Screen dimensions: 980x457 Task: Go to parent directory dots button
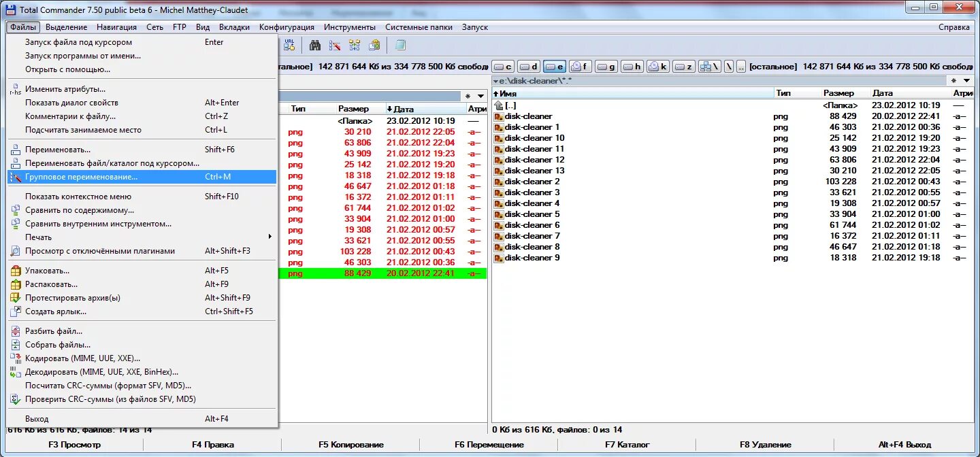click(x=740, y=66)
